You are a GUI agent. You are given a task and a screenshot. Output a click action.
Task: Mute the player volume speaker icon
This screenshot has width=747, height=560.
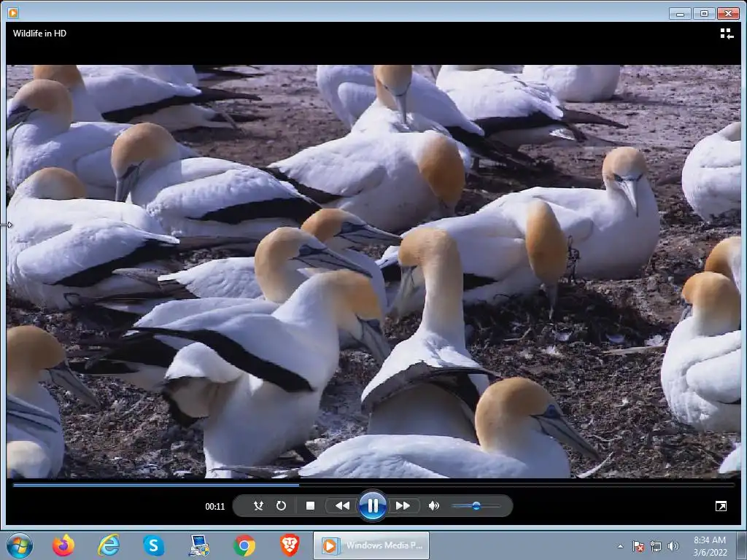433,505
